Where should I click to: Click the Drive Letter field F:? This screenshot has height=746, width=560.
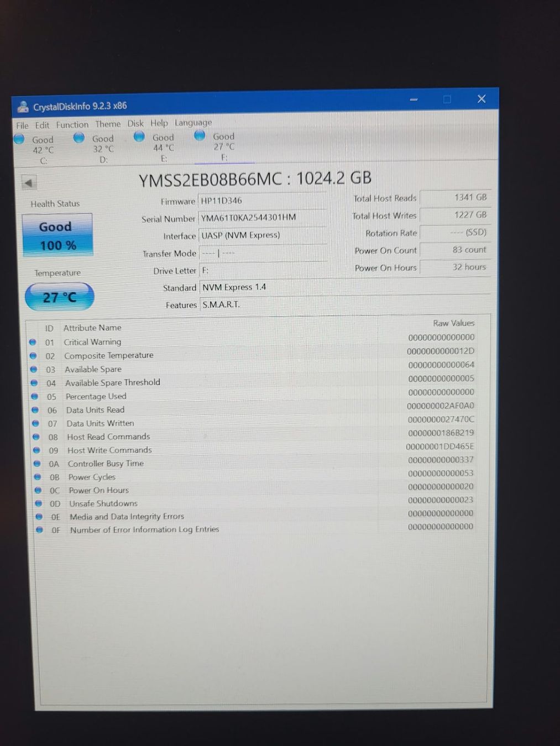[x=263, y=270]
